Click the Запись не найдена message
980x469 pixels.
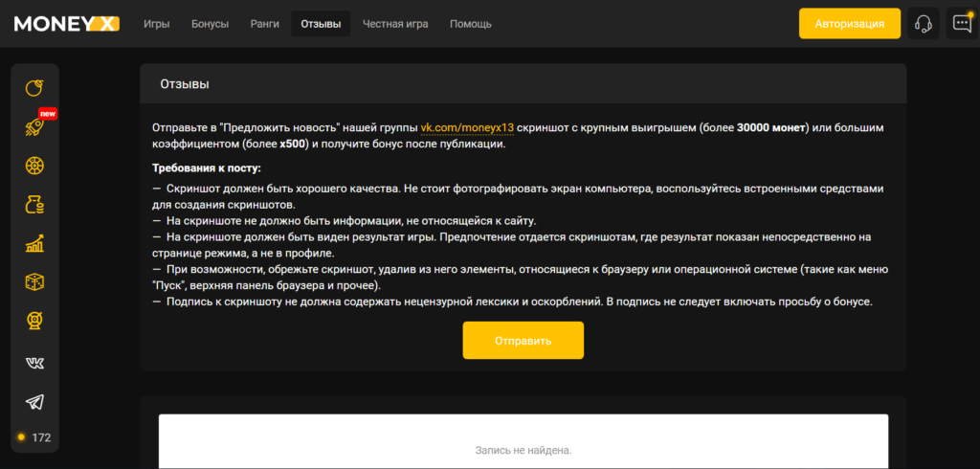coord(523,450)
